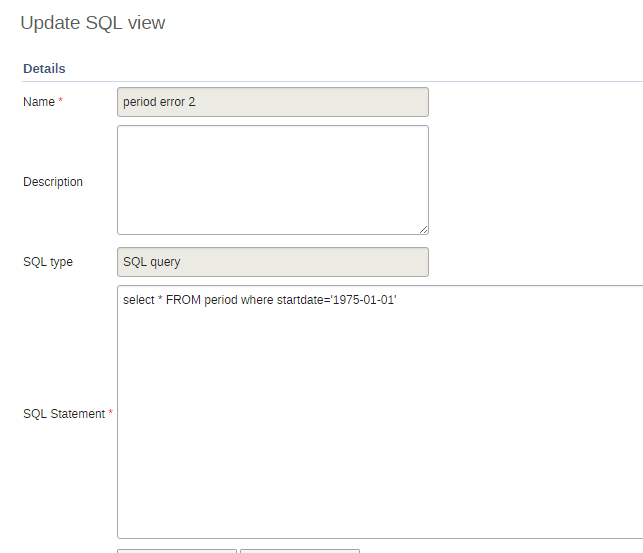This screenshot has height=553, width=643.
Task: Click the 'FROM' keyword in the SQL statement
Action: pyautogui.click(x=183, y=300)
